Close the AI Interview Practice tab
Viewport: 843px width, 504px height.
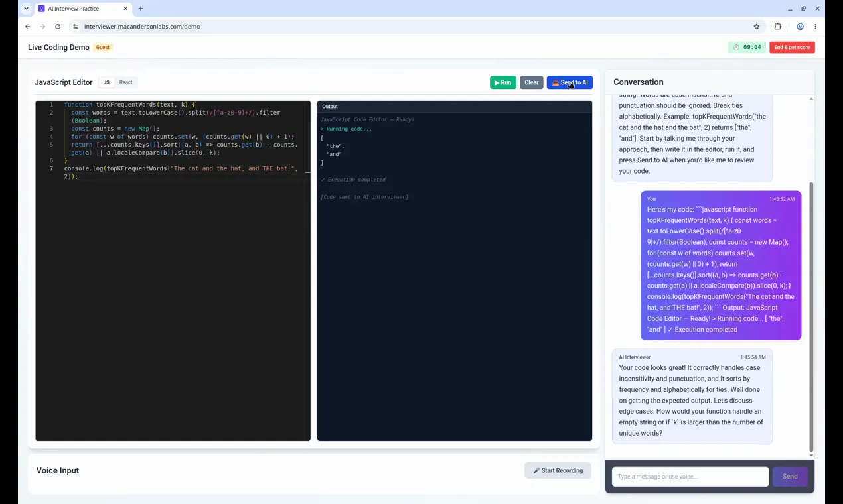[125, 9]
